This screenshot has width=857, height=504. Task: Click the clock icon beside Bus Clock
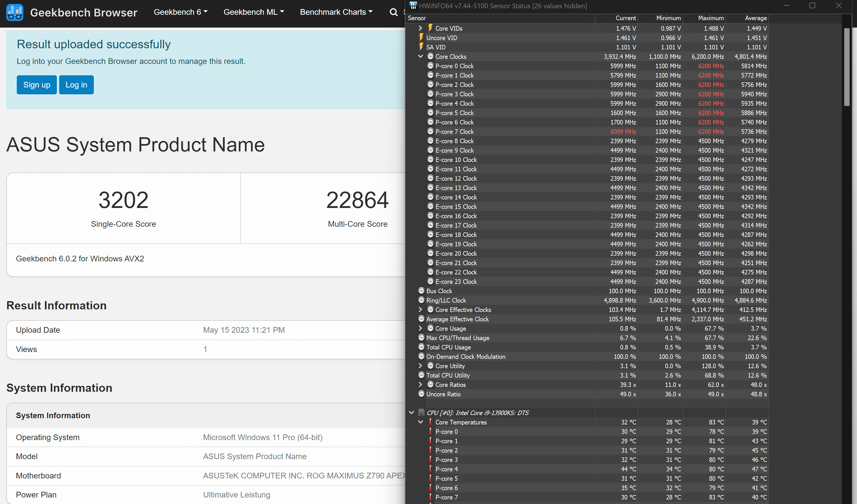pyautogui.click(x=421, y=291)
